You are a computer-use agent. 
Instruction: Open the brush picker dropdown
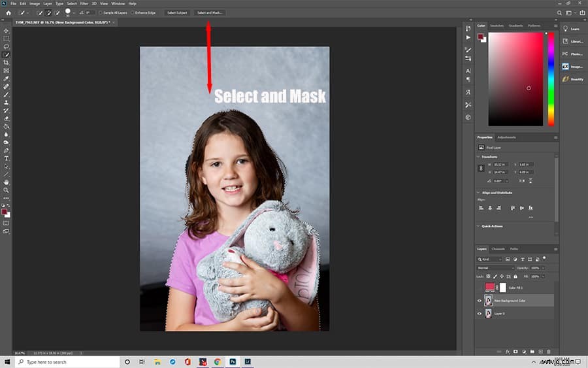[x=74, y=13]
